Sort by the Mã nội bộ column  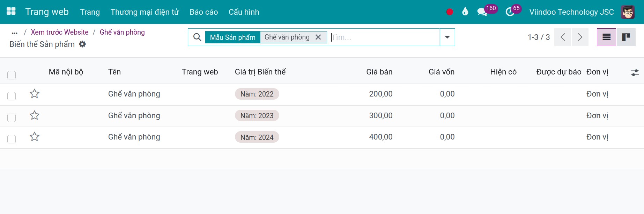pos(66,72)
